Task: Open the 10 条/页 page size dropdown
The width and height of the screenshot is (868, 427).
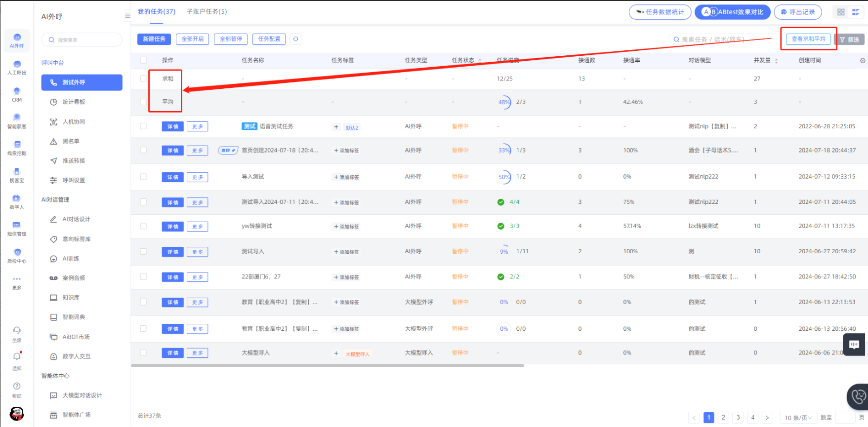Action: [798, 418]
